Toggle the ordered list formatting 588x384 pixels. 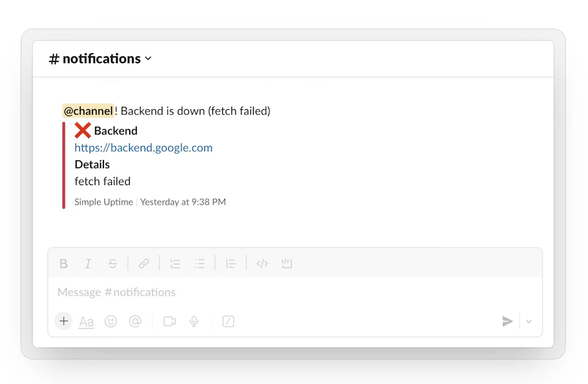coord(175,263)
